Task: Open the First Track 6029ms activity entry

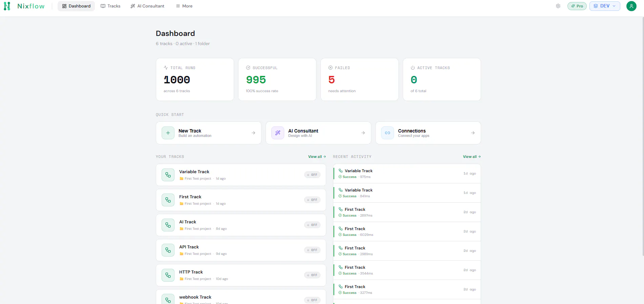Action: click(x=407, y=231)
